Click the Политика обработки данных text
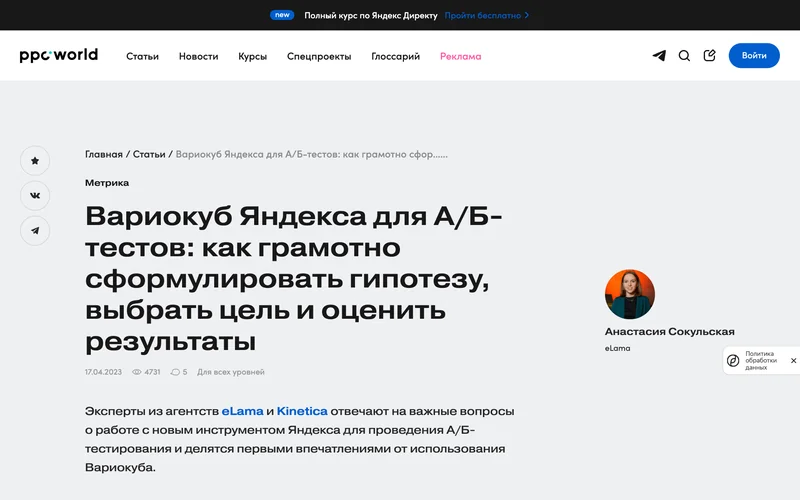Viewport: 800px width, 500px height. pos(761,361)
